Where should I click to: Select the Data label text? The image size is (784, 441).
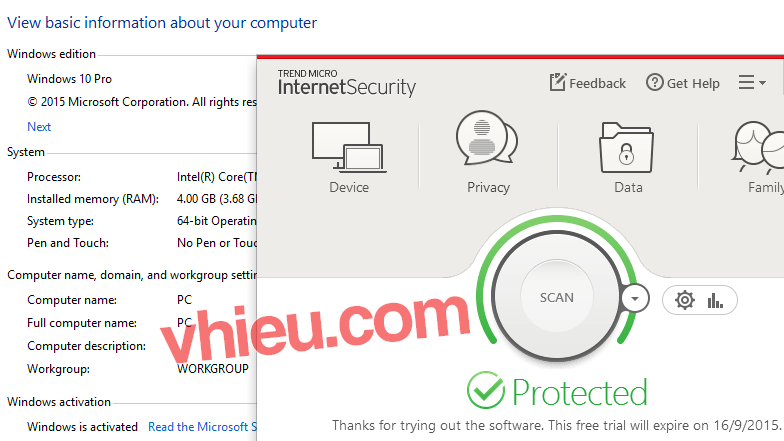pos(628,188)
